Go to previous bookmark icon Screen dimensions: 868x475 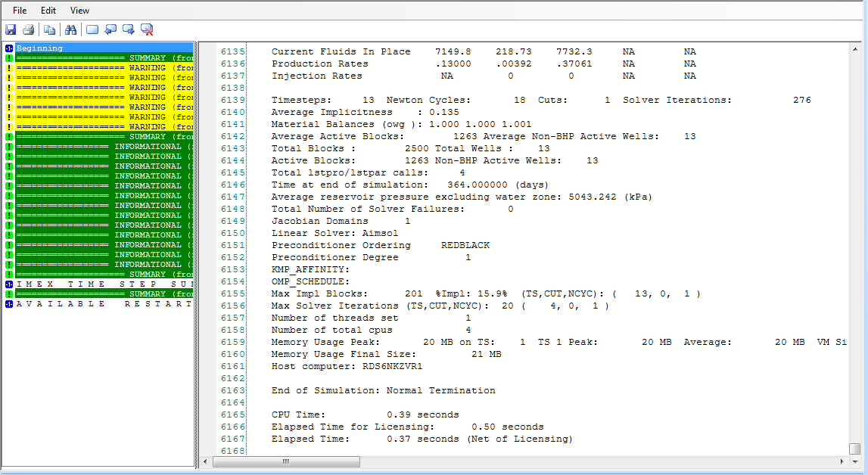coord(110,29)
